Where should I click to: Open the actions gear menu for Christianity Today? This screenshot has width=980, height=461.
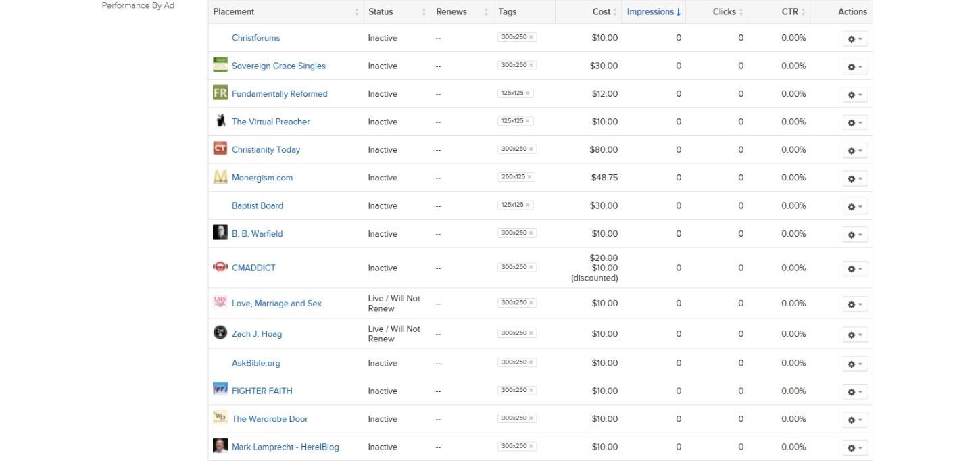point(855,151)
